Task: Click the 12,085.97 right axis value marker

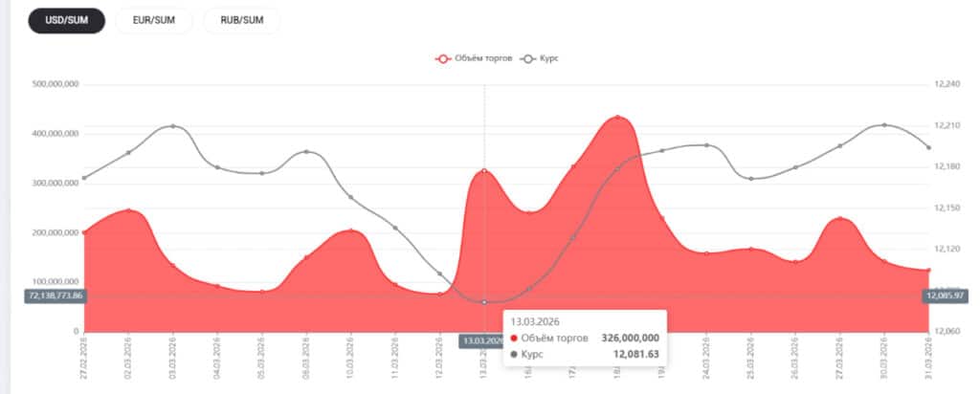Action: click(946, 295)
